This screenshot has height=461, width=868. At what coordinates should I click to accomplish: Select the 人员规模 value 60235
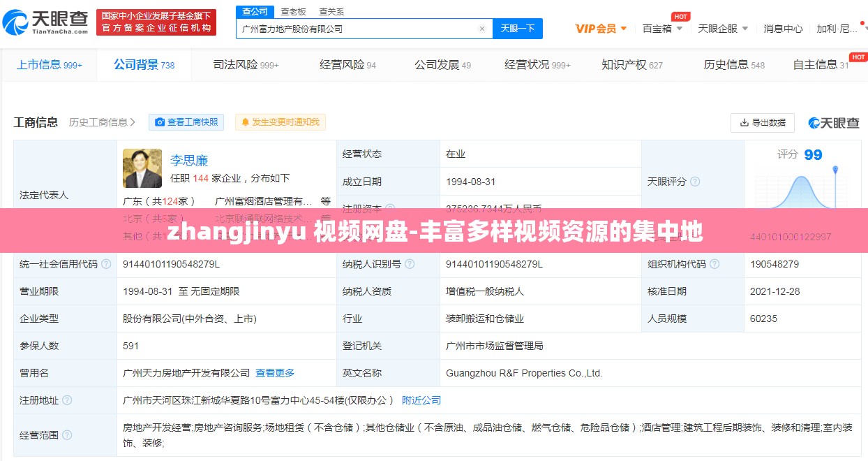763,319
